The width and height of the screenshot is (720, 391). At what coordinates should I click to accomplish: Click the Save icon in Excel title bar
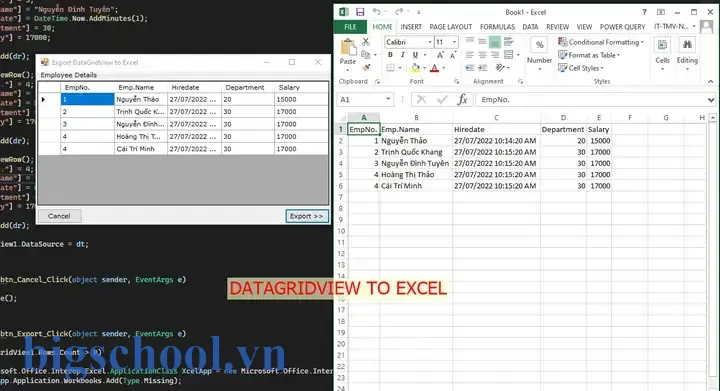click(360, 12)
